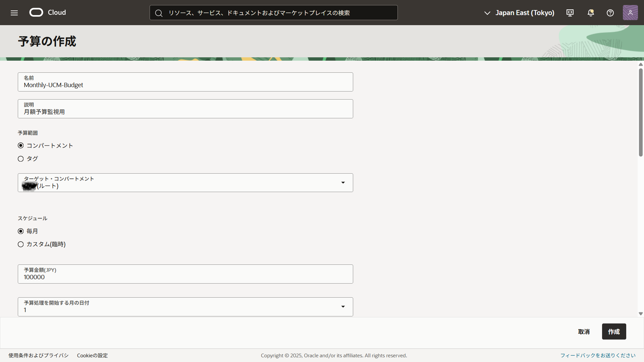Open the フィードバックをお送りください link

click(598, 355)
